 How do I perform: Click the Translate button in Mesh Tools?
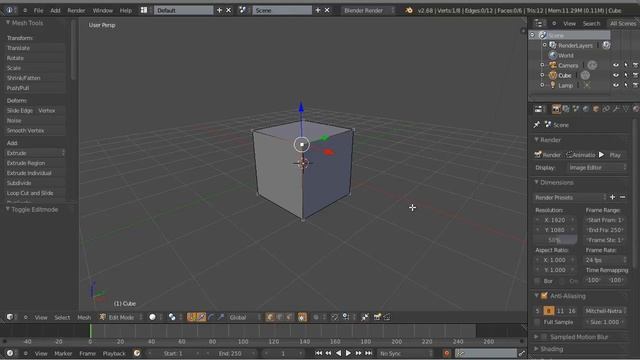[35, 48]
